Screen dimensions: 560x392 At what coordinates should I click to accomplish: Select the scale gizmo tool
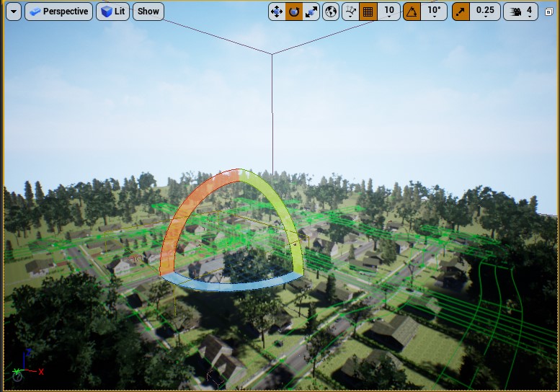pyautogui.click(x=311, y=12)
